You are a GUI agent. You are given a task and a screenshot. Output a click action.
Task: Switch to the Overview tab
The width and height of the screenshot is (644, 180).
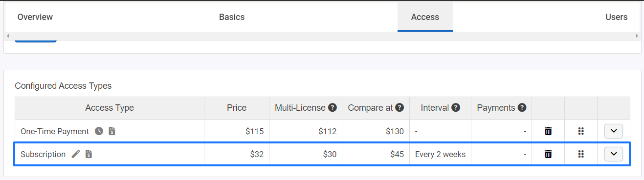pyautogui.click(x=35, y=17)
